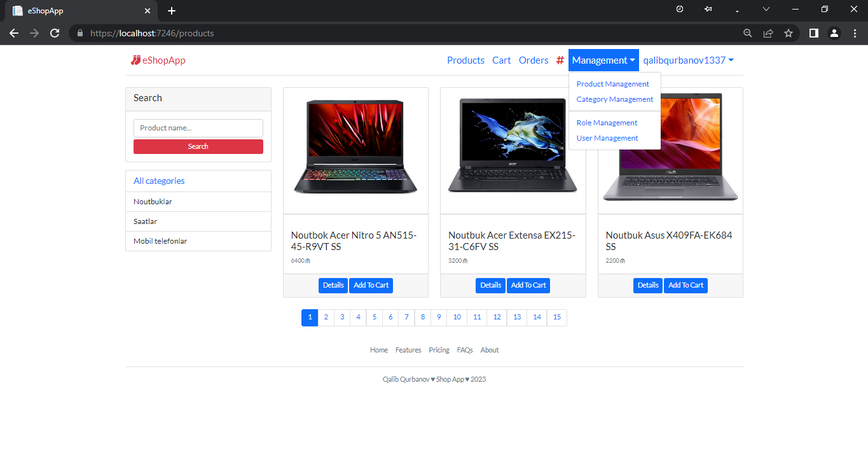Click the Acer Extensa laptop image
Image resolution: width=868 pixels, height=453 pixels.
(x=513, y=146)
